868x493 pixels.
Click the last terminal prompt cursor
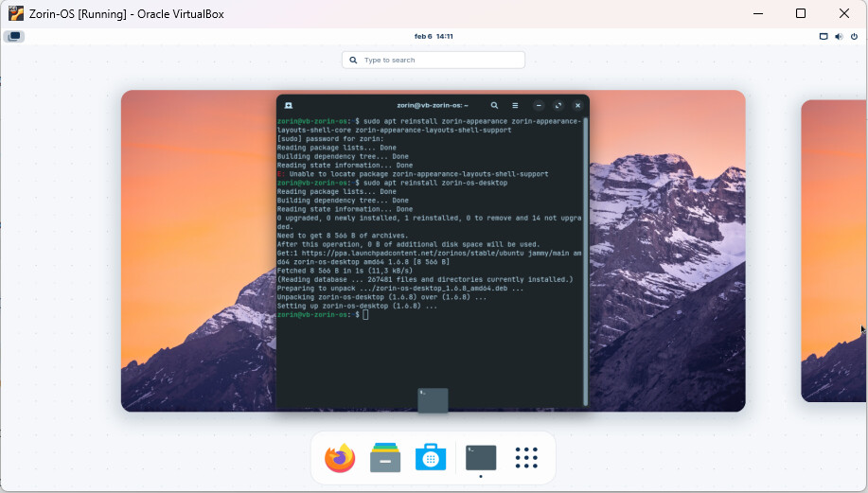[365, 314]
